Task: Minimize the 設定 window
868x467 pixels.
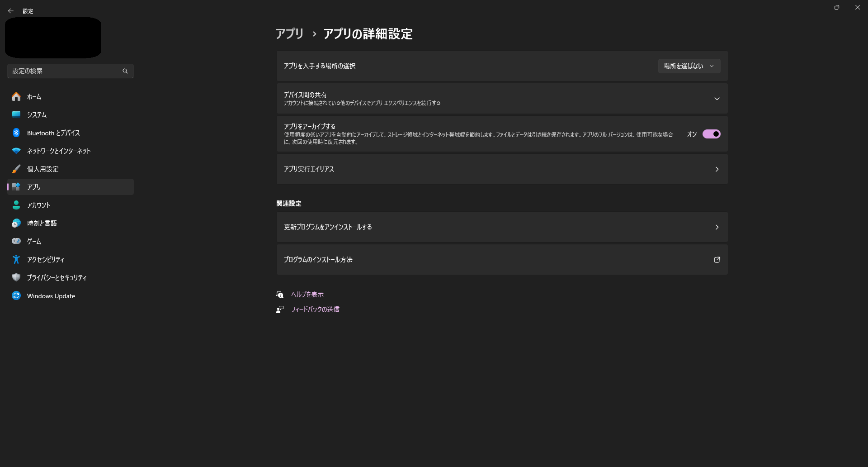Action: click(816, 7)
